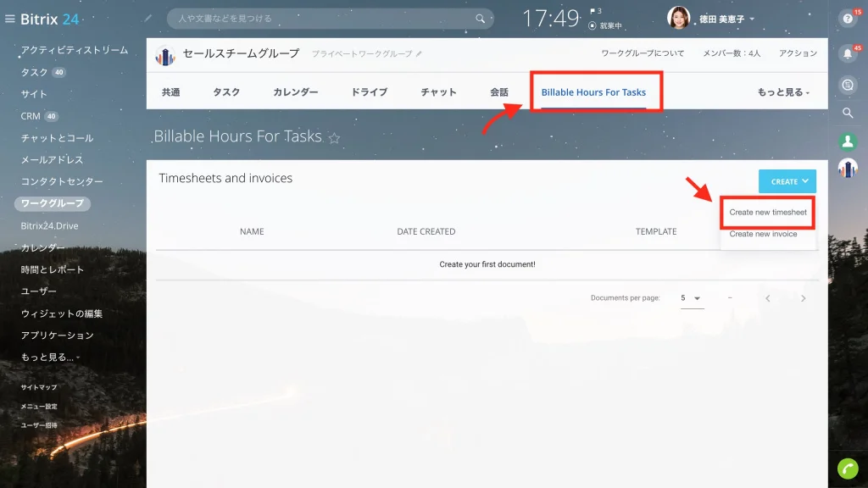Open コンタクトセンター in sidebar
The width and height of the screenshot is (868, 488).
click(62, 181)
